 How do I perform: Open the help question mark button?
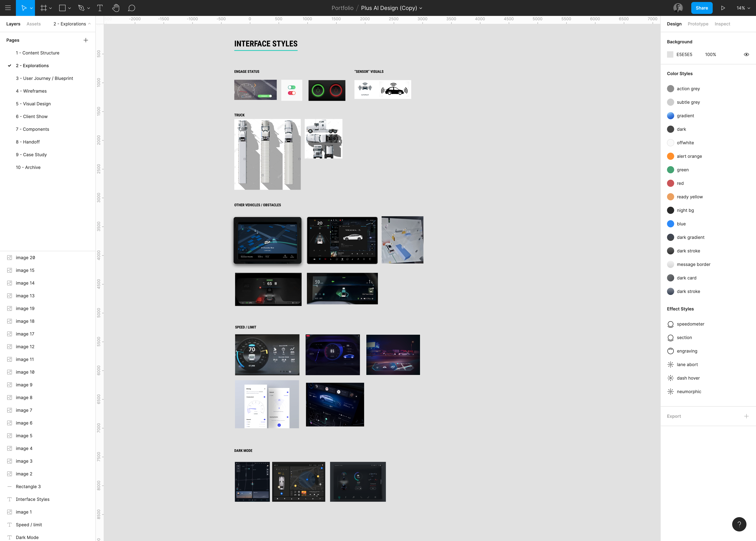739,524
